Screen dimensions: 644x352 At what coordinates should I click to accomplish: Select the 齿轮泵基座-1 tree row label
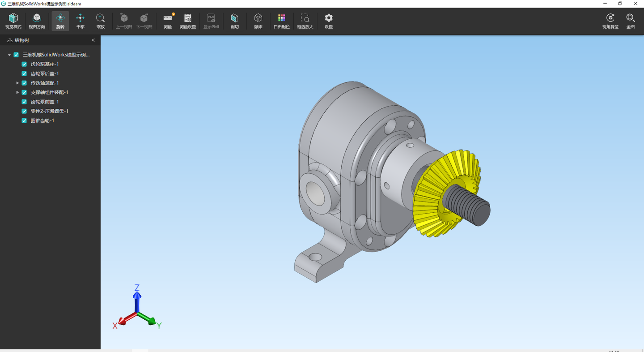tap(45, 64)
